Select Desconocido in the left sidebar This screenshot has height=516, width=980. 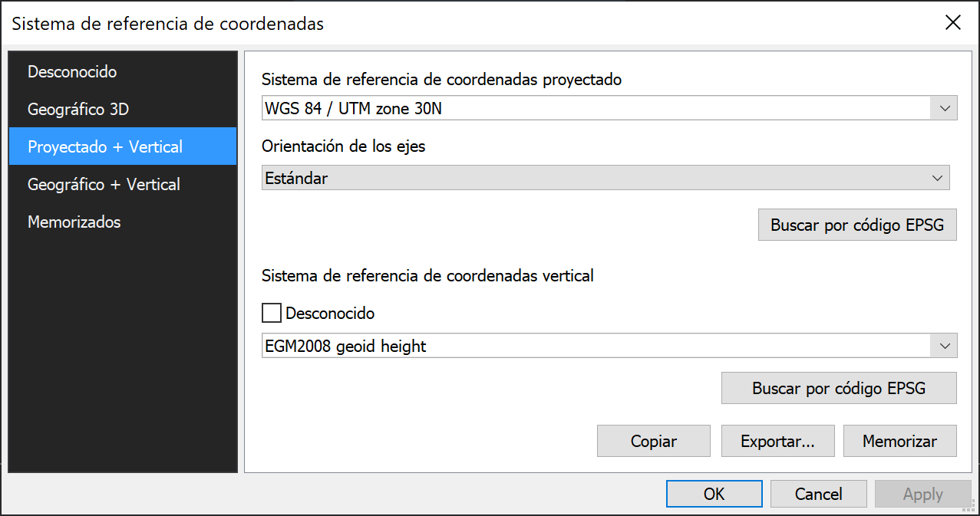72,72
